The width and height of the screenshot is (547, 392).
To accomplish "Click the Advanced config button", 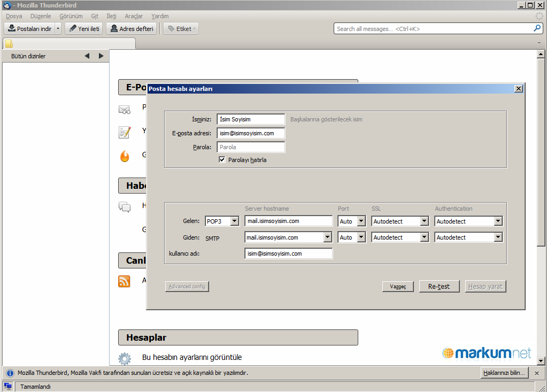I will click(x=187, y=286).
